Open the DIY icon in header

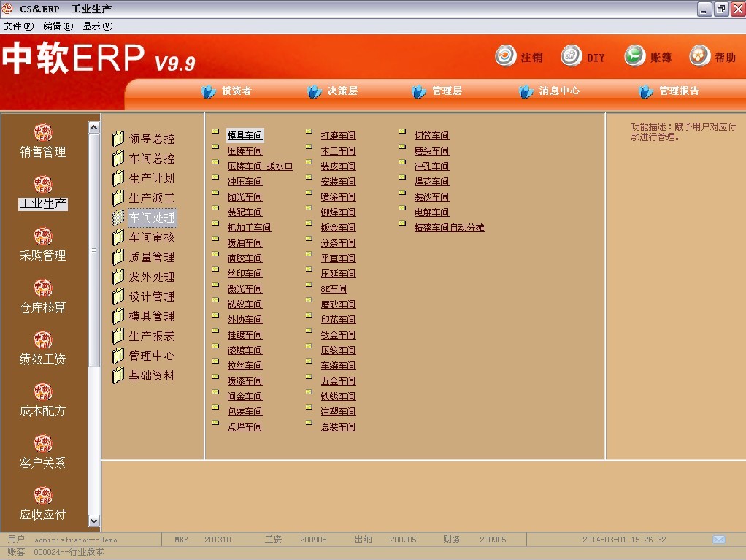[572, 56]
